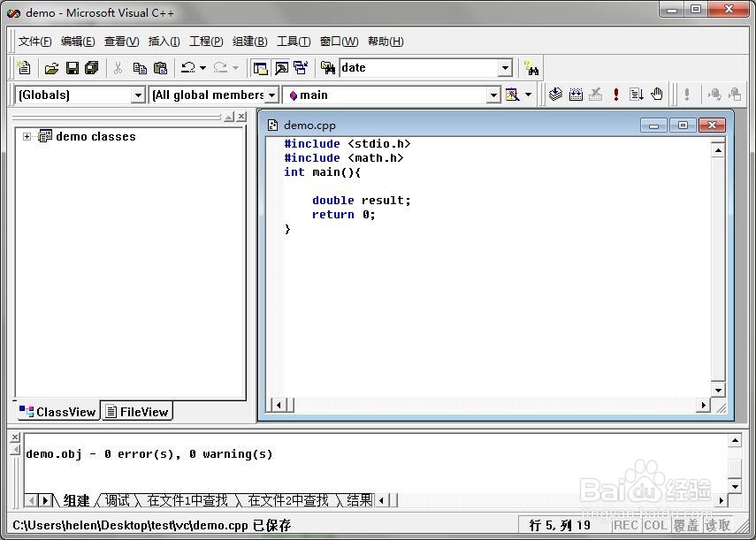Click the Find in Files binoculars icon

[328, 68]
